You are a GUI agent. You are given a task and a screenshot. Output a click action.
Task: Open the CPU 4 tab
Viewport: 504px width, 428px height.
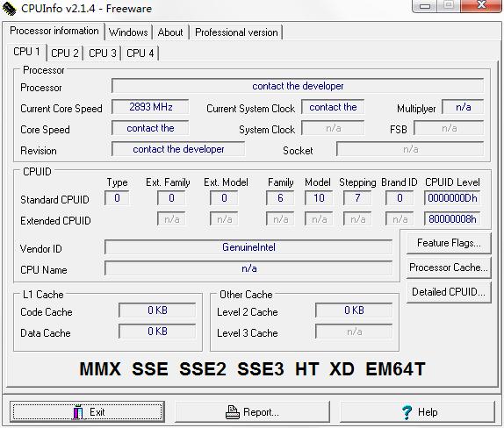point(140,53)
